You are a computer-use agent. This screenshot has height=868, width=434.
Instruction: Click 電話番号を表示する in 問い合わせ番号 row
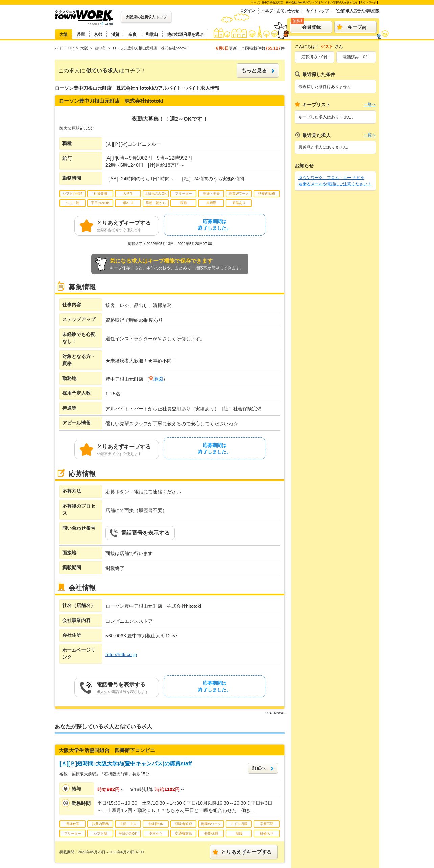(x=140, y=533)
